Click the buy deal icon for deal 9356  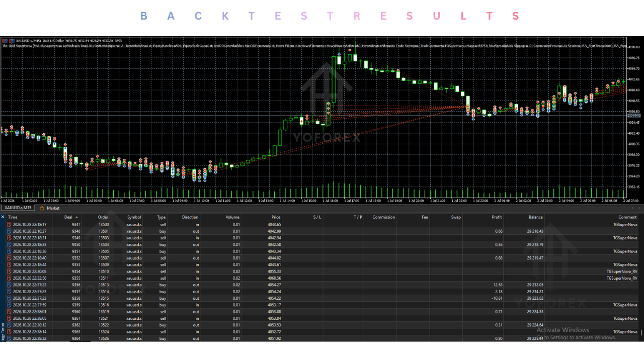click(x=9, y=285)
